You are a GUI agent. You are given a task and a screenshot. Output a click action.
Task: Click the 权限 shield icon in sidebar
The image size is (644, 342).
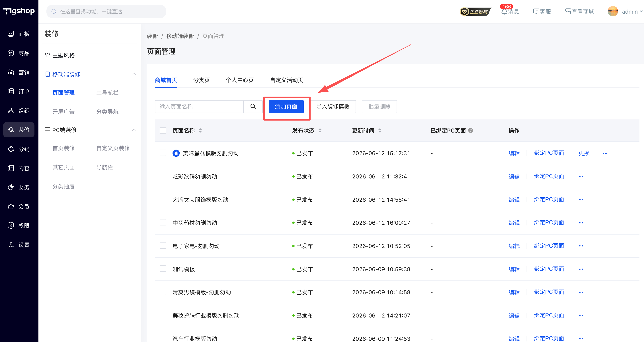pos(11,225)
